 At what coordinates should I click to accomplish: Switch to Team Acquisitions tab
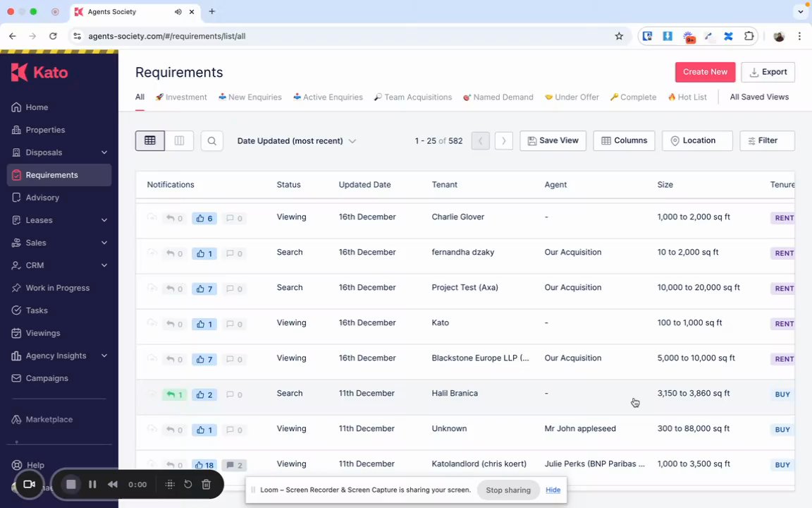click(413, 97)
